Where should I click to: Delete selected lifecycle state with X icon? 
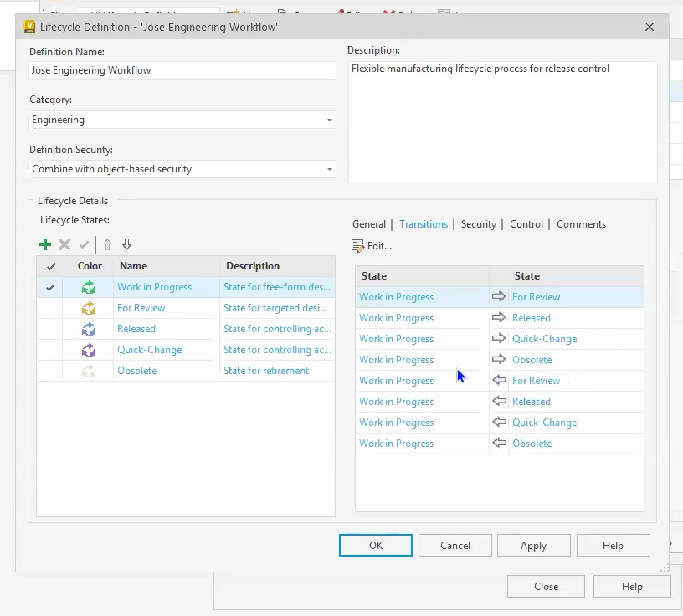pos(64,244)
